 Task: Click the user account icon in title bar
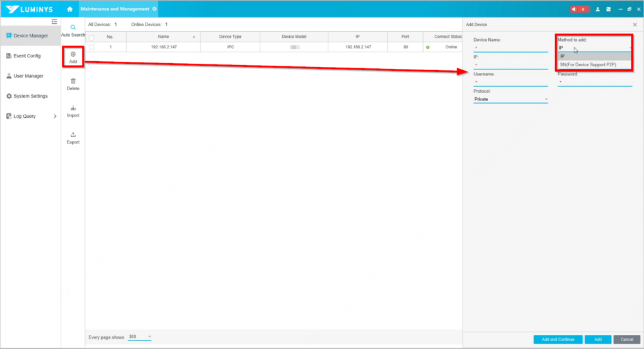point(598,9)
